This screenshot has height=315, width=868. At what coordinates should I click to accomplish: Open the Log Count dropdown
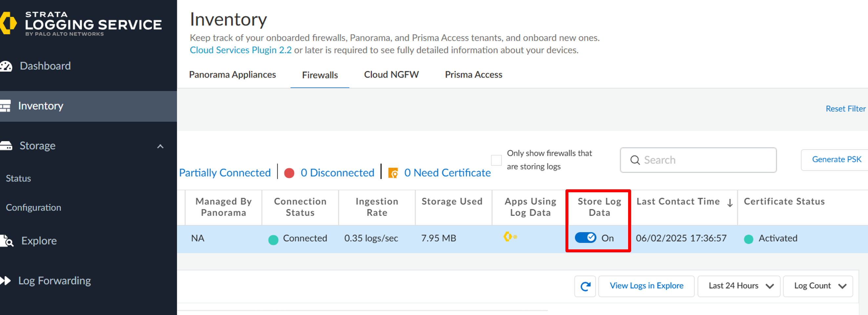pyautogui.click(x=818, y=286)
